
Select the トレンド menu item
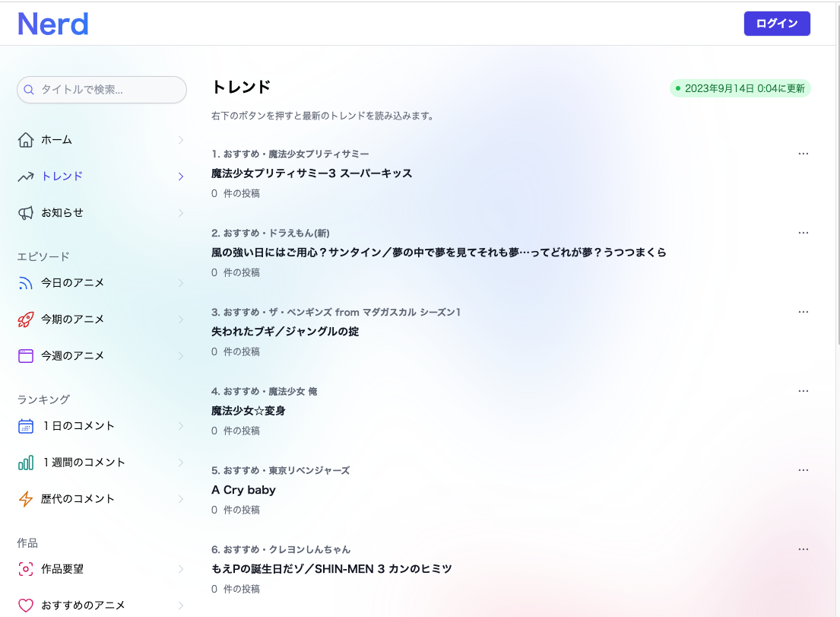coord(102,177)
